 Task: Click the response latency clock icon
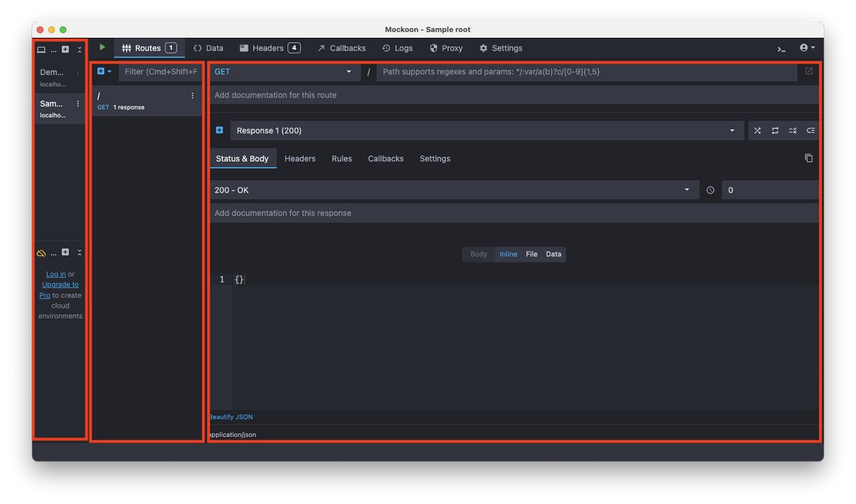pos(710,190)
